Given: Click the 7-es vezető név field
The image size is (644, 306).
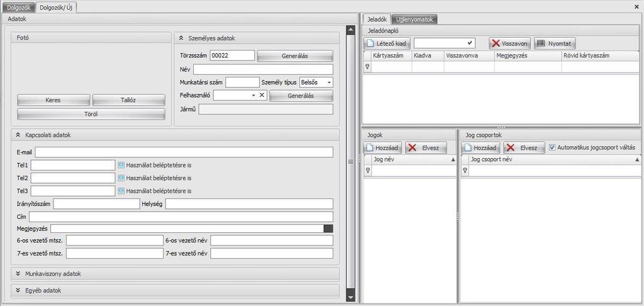Looking at the screenshot, I should click(x=272, y=253).
